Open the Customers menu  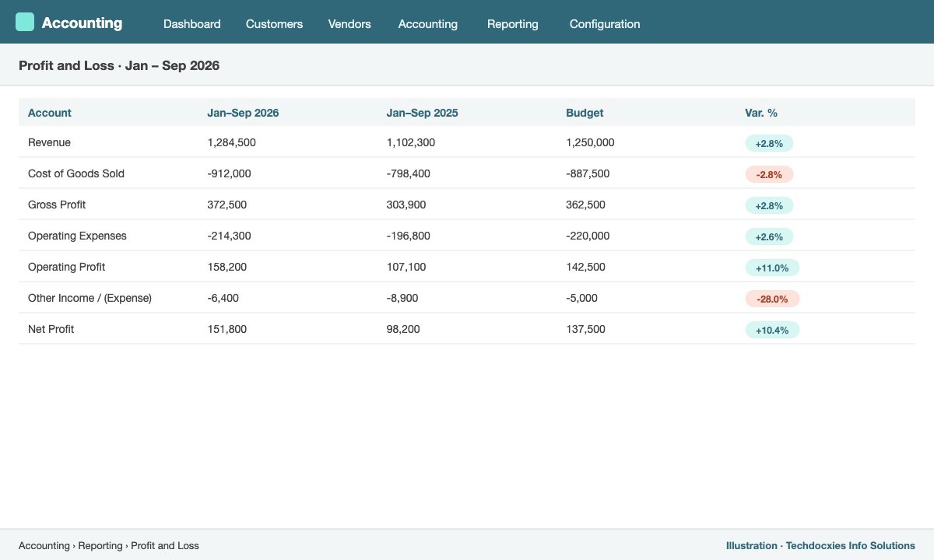click(274, 24)
